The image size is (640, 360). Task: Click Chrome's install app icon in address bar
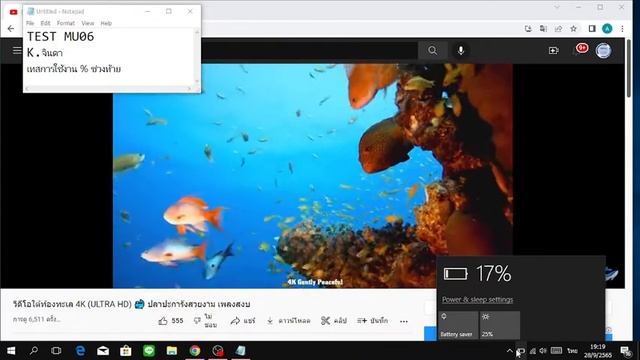pos(528,29)
